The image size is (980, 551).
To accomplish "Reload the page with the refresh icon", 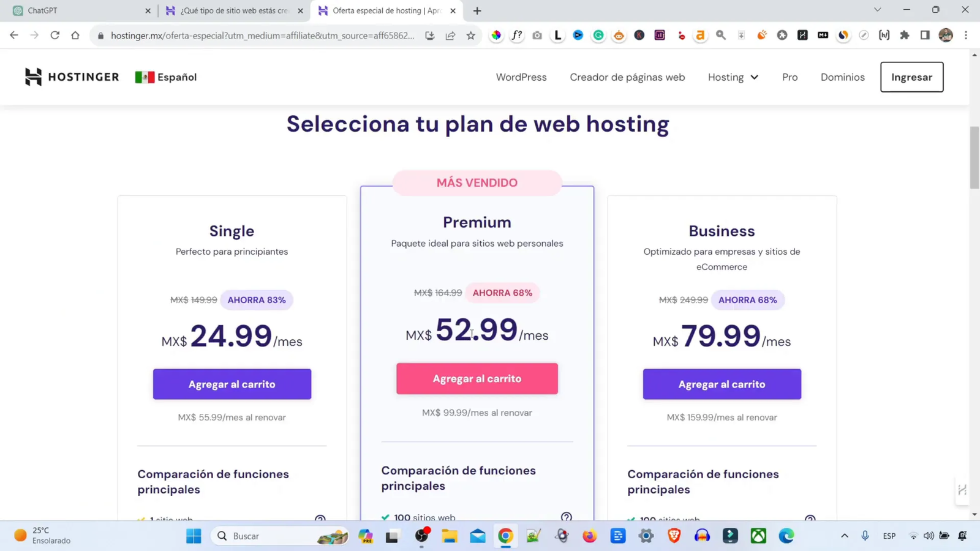I will [55, 35].
